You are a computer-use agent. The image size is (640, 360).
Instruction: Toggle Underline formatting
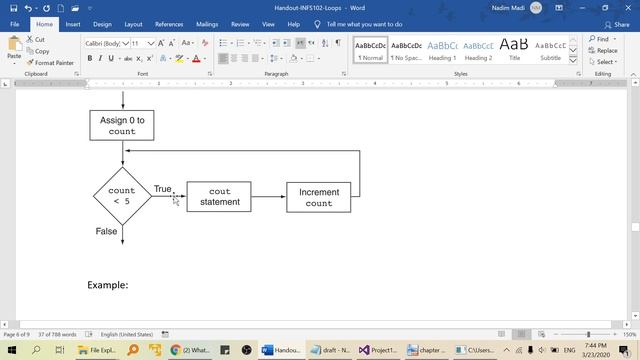point(111,59)
